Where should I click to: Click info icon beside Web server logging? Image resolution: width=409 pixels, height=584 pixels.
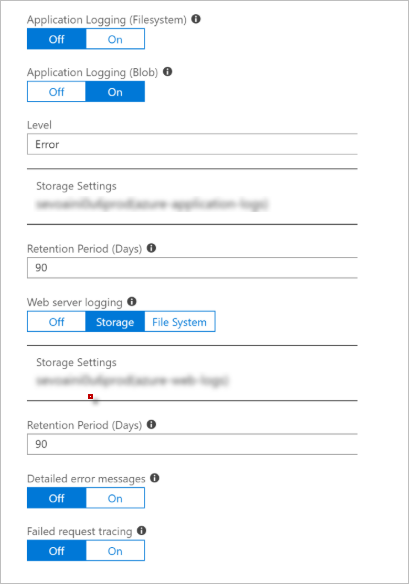coord(132,302)
